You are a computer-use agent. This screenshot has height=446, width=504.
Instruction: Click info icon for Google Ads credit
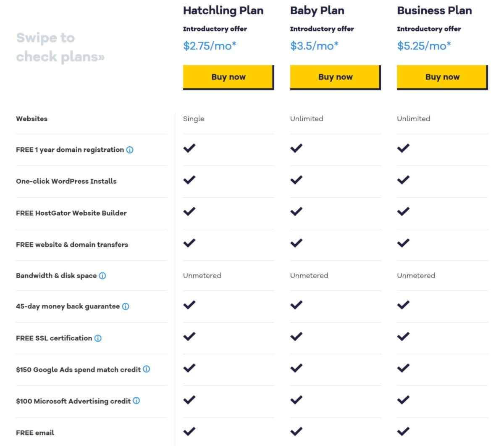pyautogui.click(x=146, y=369)
